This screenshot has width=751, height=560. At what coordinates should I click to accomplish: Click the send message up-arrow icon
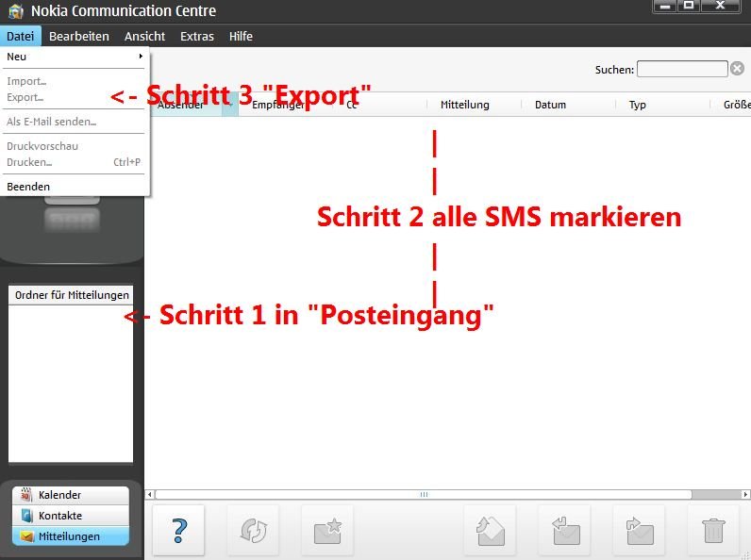click(x=491, y=531)
